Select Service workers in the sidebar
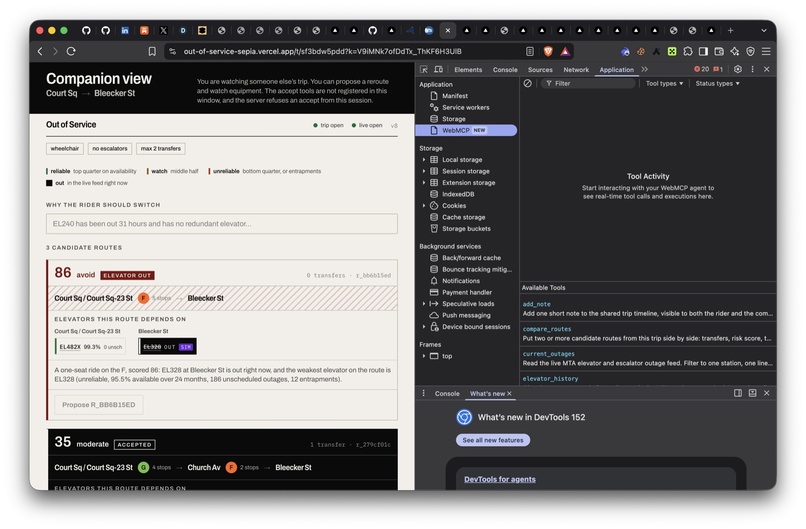The width and height of the screenshot is (806, 529). click(466, 107)
